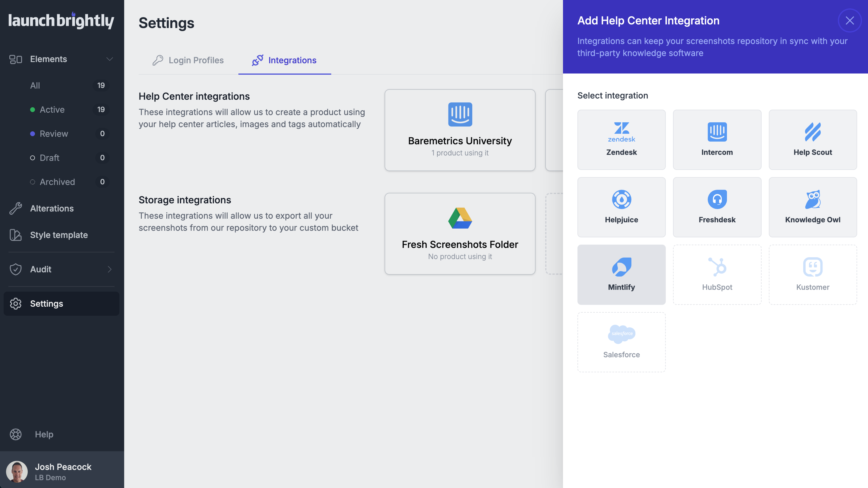Expand the Audit submenu arrow
Viewport: 868px width, 488px height.
pyautogui.click(x=109, y=269)
